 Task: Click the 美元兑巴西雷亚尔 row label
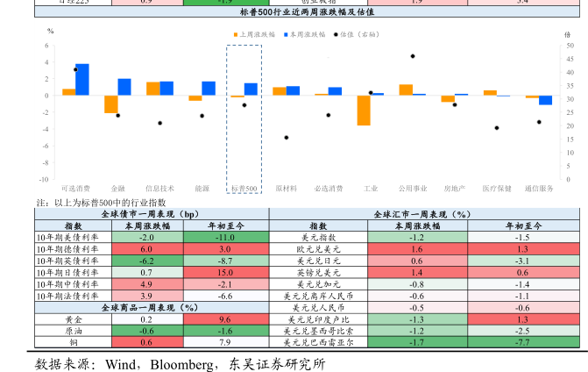tap(318, 342)
